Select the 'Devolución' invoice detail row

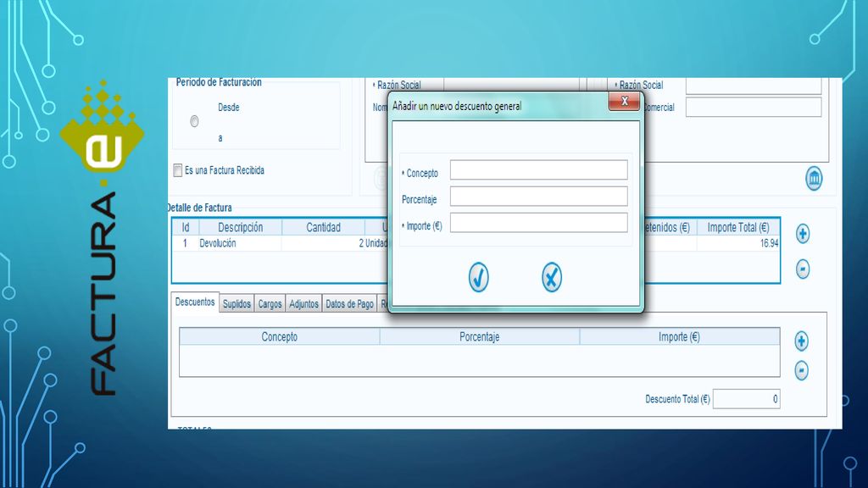pos(476,243)
